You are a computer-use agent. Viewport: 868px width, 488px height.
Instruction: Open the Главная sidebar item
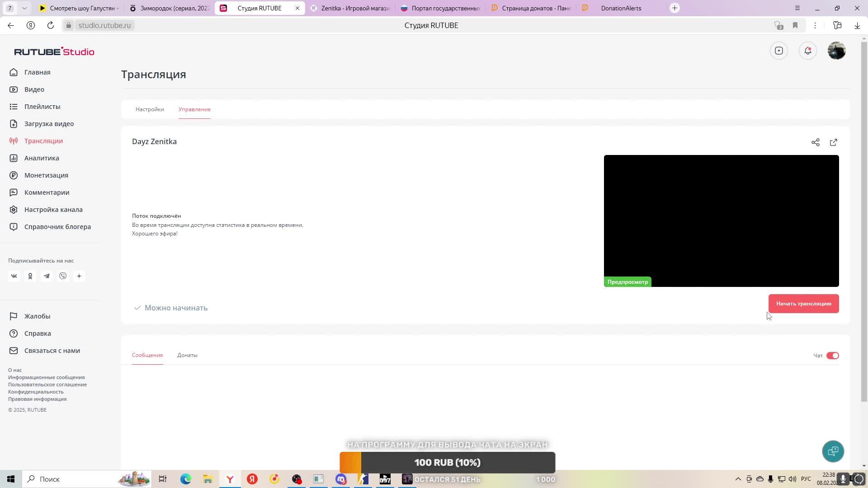pos(37,72)
